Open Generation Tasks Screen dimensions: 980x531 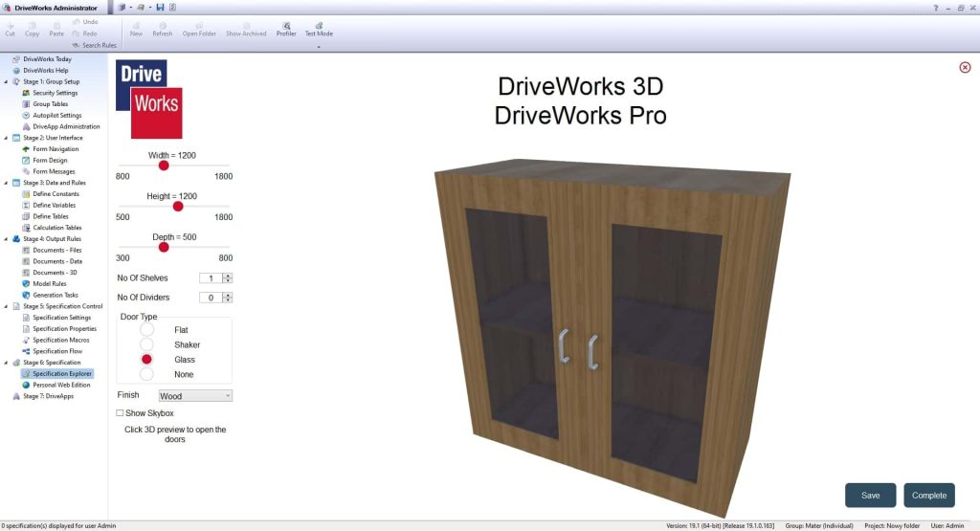pos(50,295)
